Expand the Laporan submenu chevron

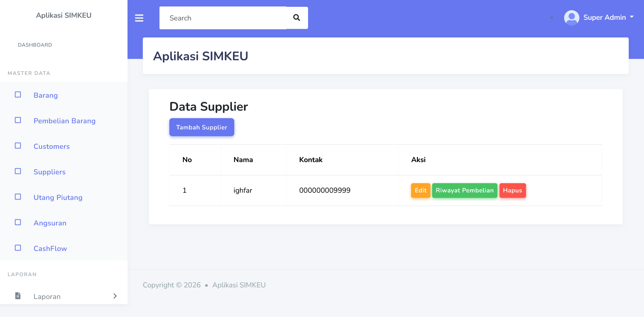coord(115,296)
